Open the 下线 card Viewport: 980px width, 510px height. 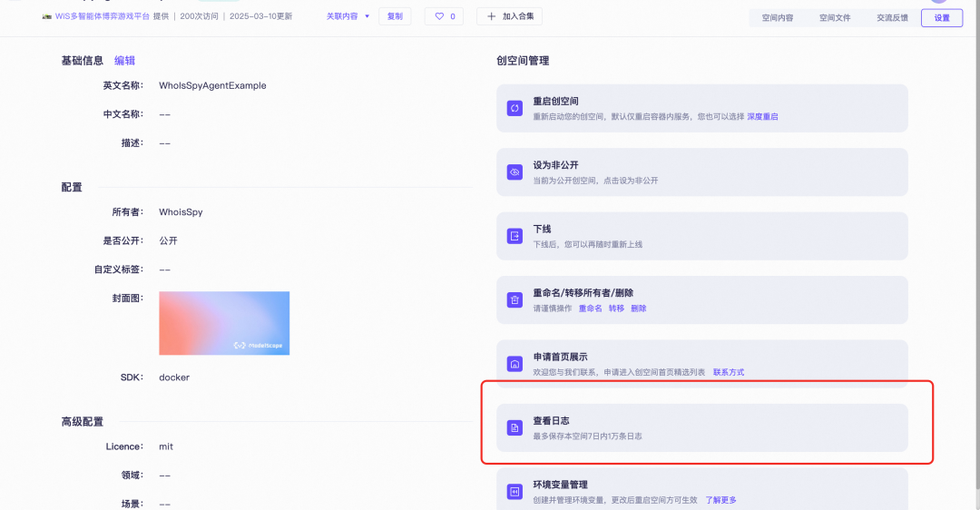701,236
